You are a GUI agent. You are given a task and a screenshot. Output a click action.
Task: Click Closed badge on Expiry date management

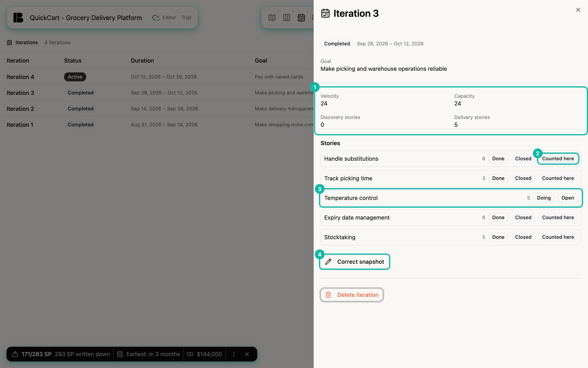click(x=523, y=218)
